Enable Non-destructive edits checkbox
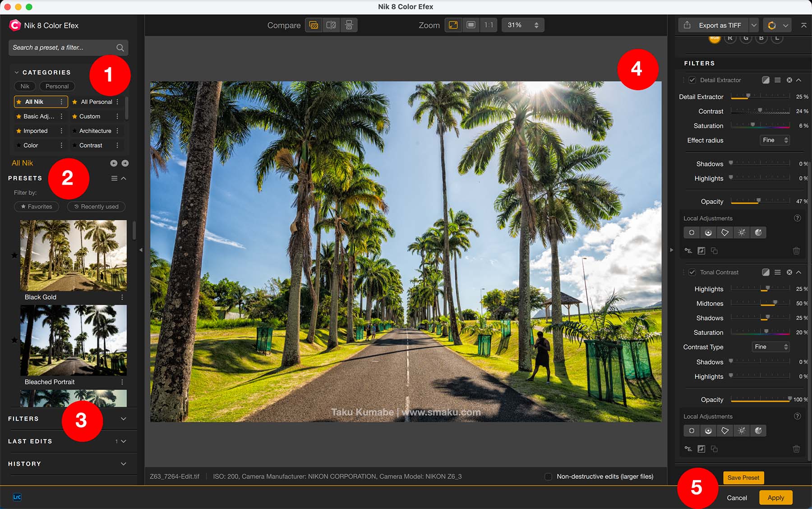The image size is (812, 509). (x=548, y=477)
